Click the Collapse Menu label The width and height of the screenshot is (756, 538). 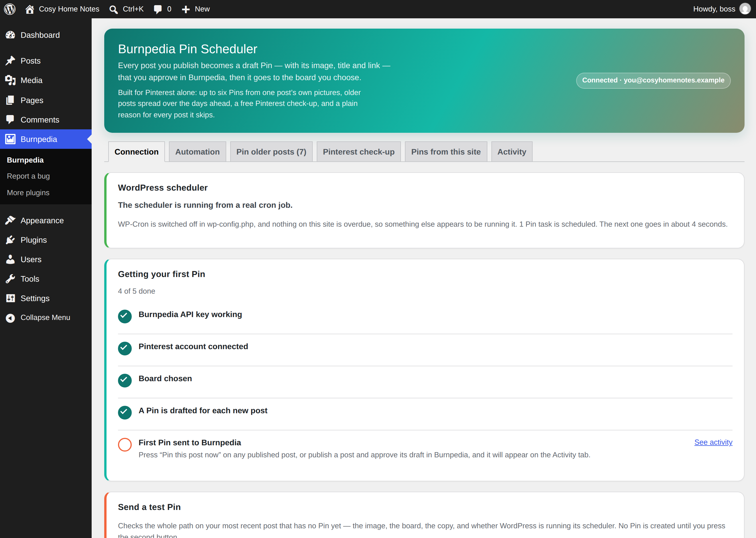46,318
